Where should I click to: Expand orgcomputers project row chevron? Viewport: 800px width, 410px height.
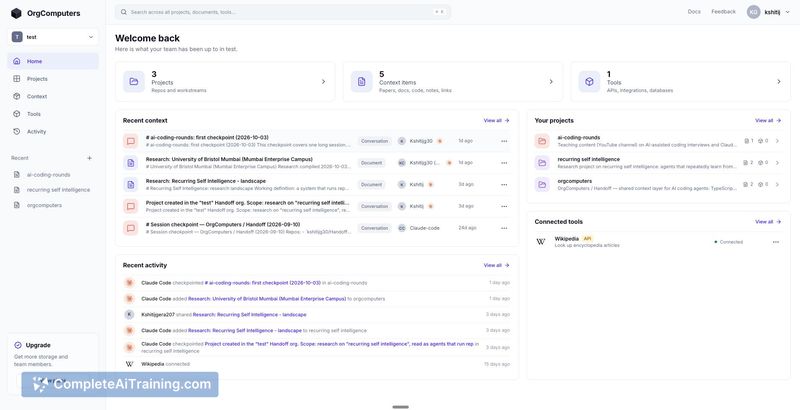click(x=777, y=185)
